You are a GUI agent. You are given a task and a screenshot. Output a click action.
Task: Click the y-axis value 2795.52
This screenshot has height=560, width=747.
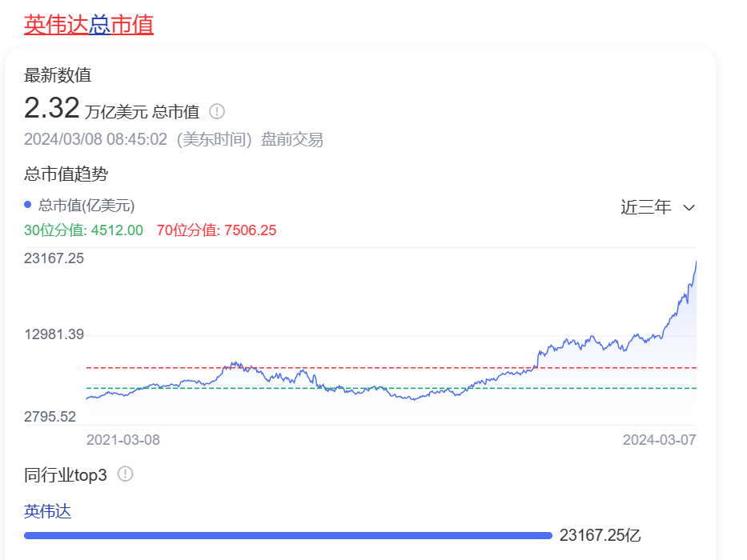50,417
